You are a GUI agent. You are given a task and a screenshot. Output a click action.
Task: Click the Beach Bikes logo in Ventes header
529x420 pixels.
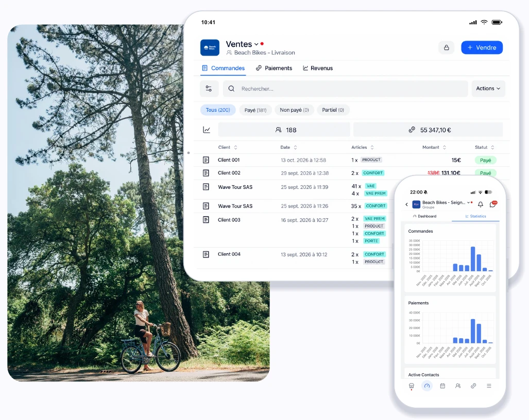coord(210,47)
